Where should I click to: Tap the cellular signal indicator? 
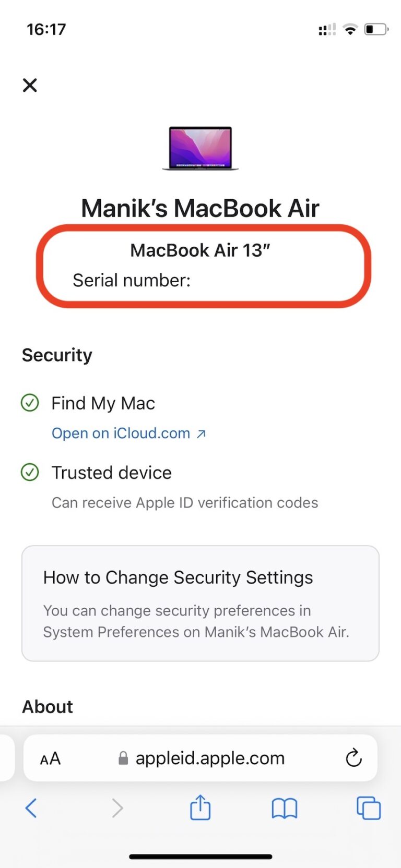coord(327,29)
